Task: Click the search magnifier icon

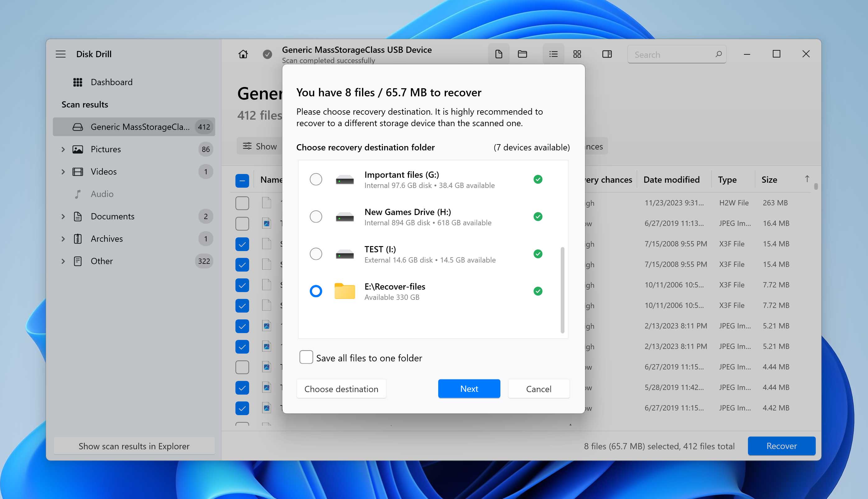Action: 718,54
